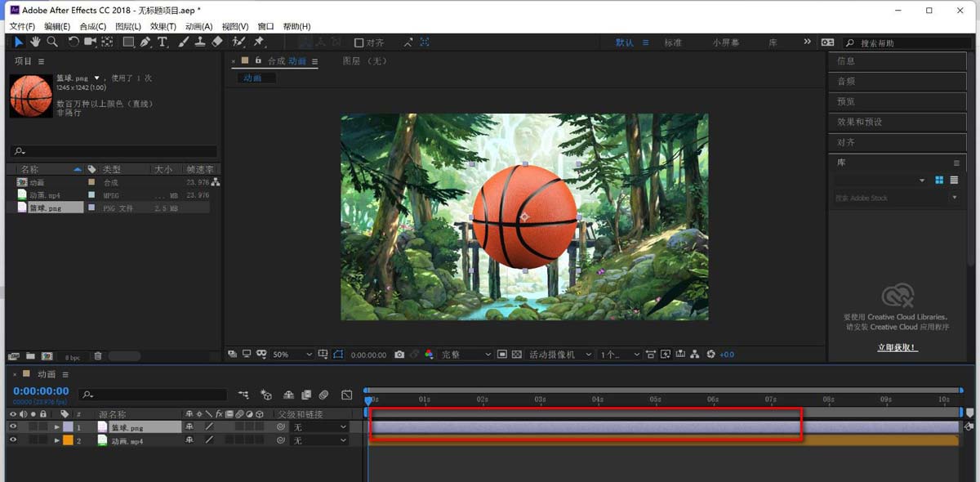Hide the 篮球.png layer with eye icon

pos(12,426)
